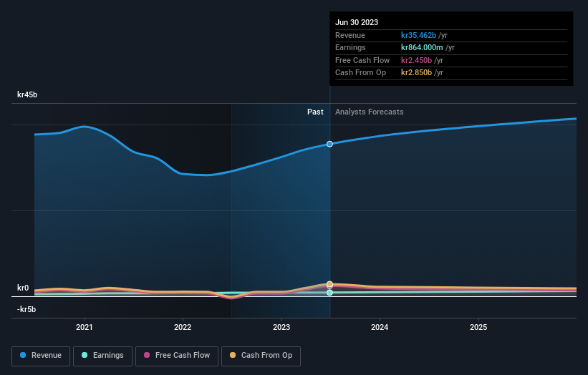Click the Jun 30 2023 tooltip date
The width and height of the screenshot is (588, 375).
point(357,22)
